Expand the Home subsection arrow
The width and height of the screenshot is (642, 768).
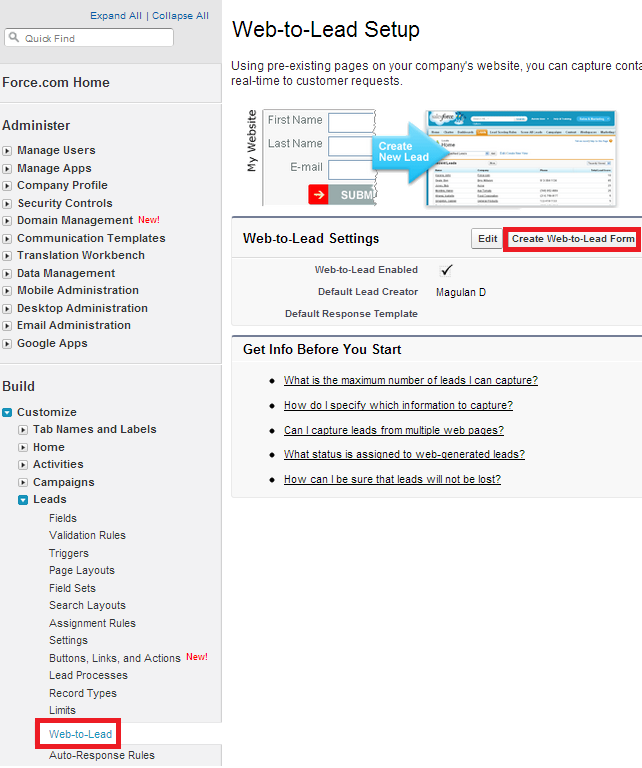click(23, 448)
